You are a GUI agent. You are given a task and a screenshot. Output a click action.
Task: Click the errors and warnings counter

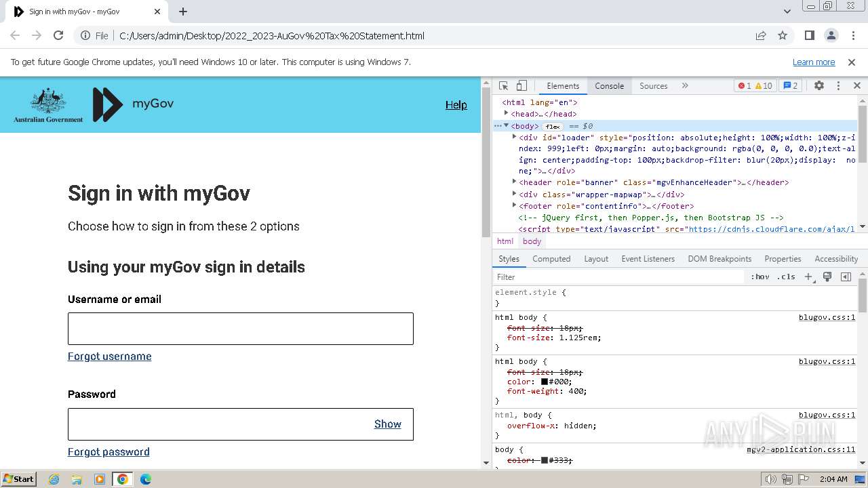tap(755, 86)
